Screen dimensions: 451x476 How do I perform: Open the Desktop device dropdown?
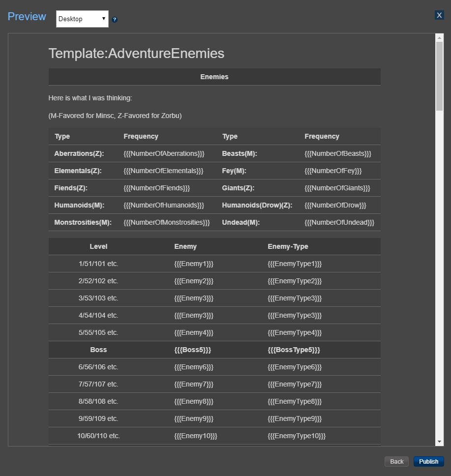(82, 19)
